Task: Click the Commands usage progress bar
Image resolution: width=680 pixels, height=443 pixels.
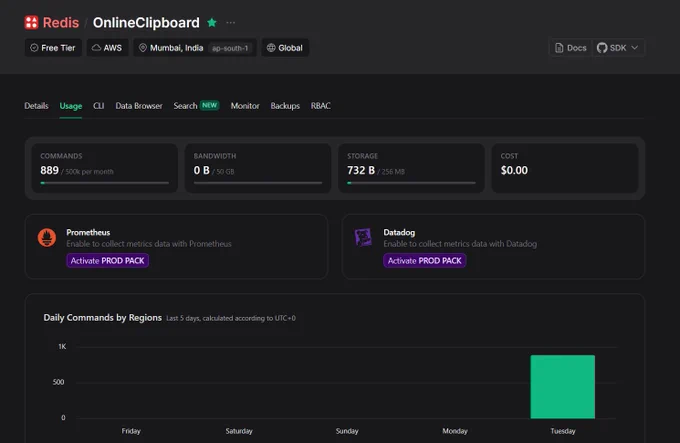Action: [x=105, y=183]
